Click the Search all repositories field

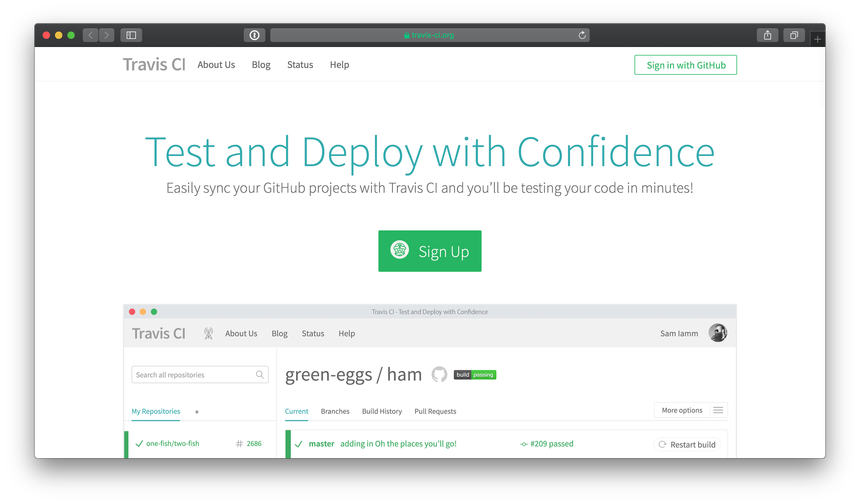click(x=200, y=374)
